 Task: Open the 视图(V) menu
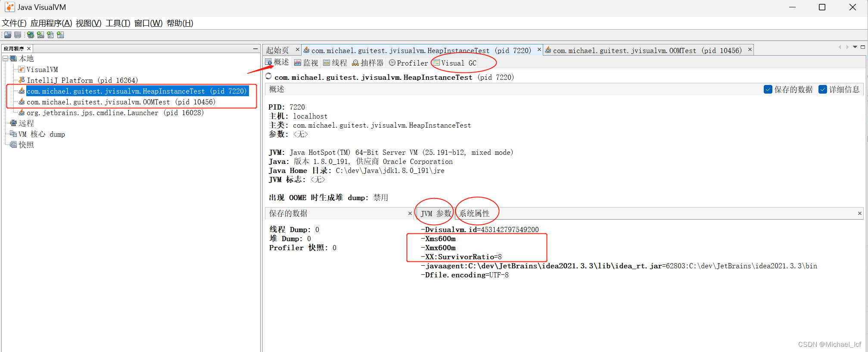(x=89, y=23)
